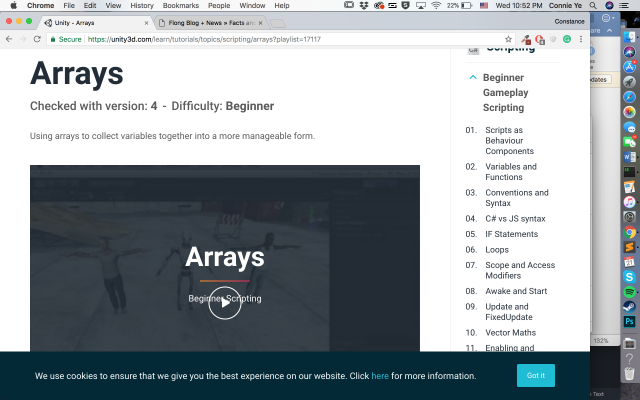The image size is (640, 400).
Task: Open the Window menu
Action: pyautogui.click(x=252, y=5)
